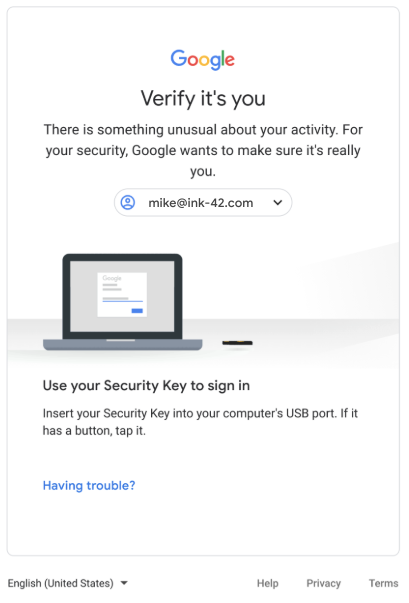This screenshot has height=603, width=409.
Task: Open the English (United States) language selector
Action: click(x=68, y=583)
